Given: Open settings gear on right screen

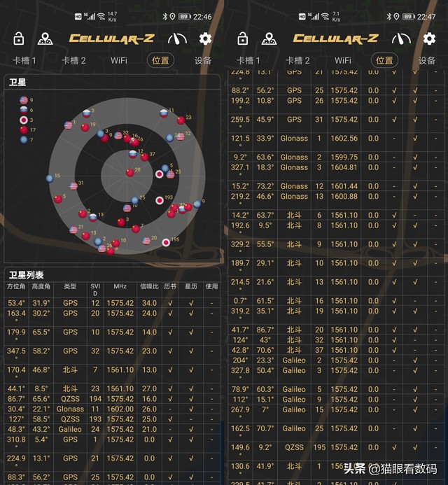Looking at the screenshot, I should [x=429, y=38].
